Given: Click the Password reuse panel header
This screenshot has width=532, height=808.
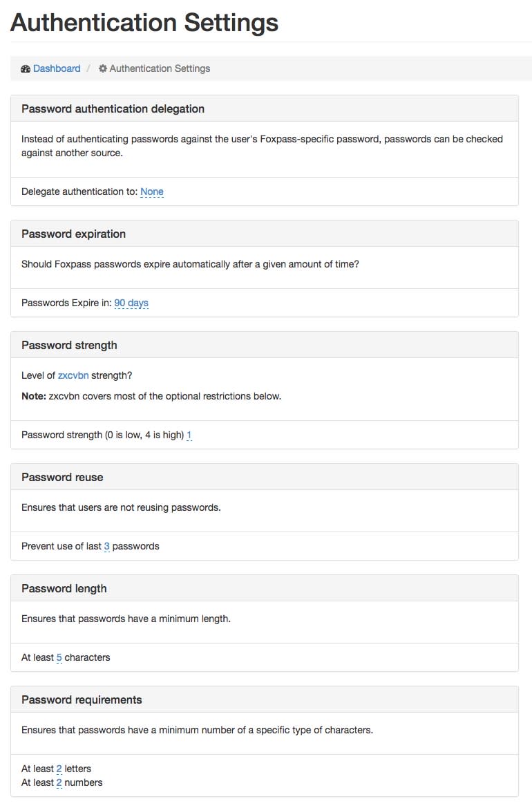Looking at the screenshot, I should [62, 477].
